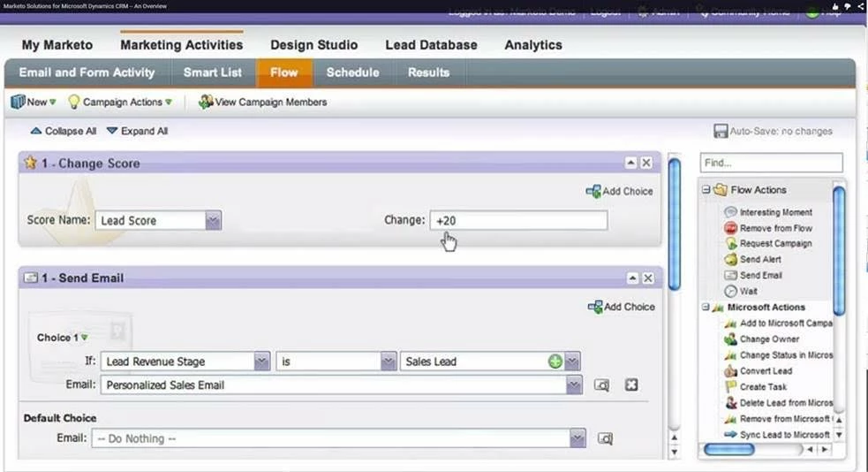Open the Lead Database tab
868x472 pixels.
(x=431, y=45)
